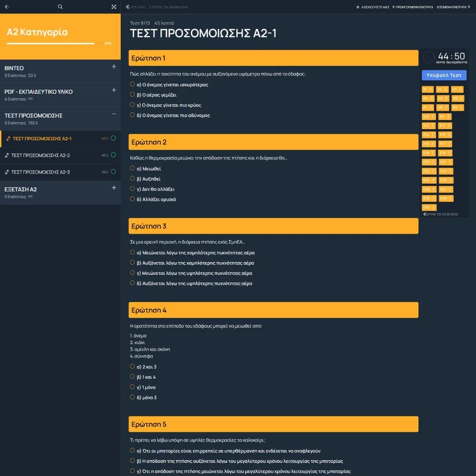Submit the test with Υποβολή Τεστ
This screenshot has width=476, height=476.
coord(444,75)
